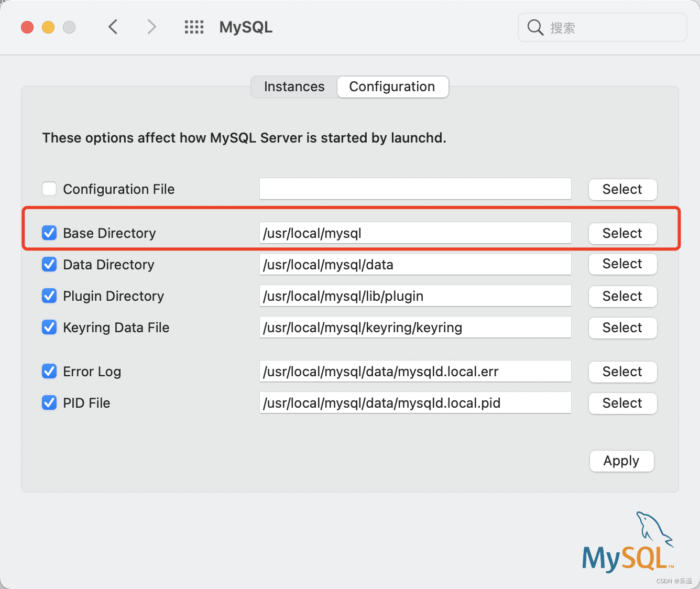The width and height of the screenshot is (700, 589).
Task: Click the search magnifier icon
Action: coord(535,27)
